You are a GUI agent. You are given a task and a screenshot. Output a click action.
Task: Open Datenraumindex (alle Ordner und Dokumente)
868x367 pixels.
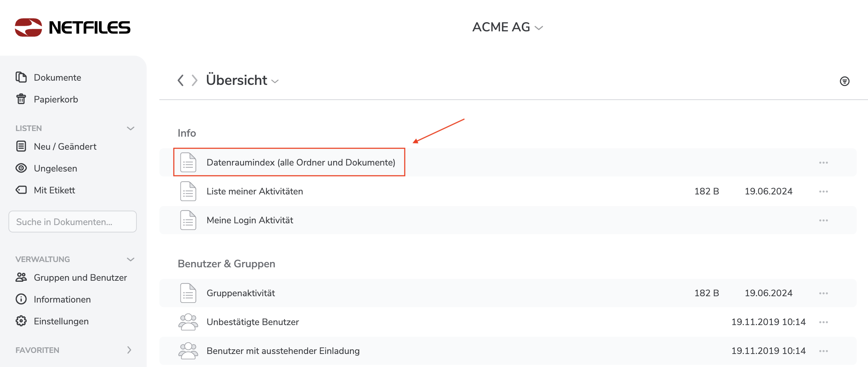300,162
